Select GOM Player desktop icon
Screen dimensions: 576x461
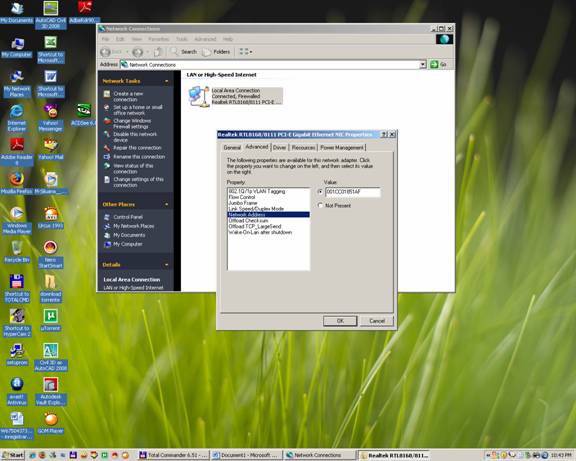tap(51, 423)
